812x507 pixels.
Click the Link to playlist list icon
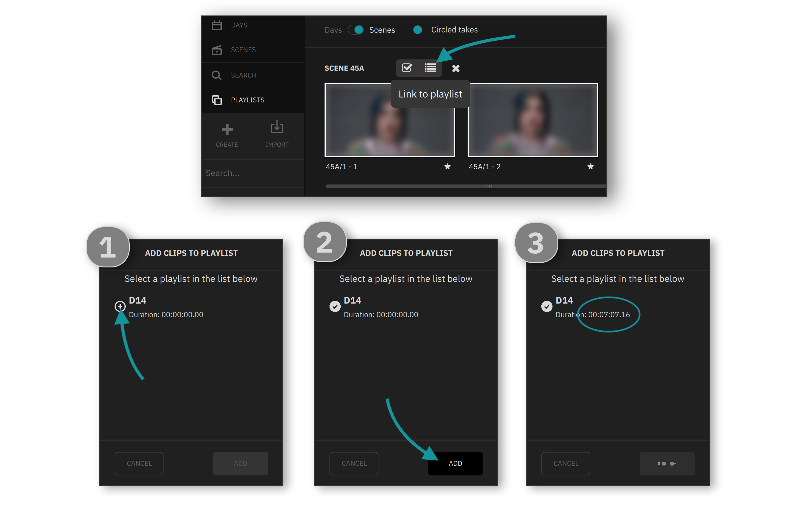tap(430, 68)
